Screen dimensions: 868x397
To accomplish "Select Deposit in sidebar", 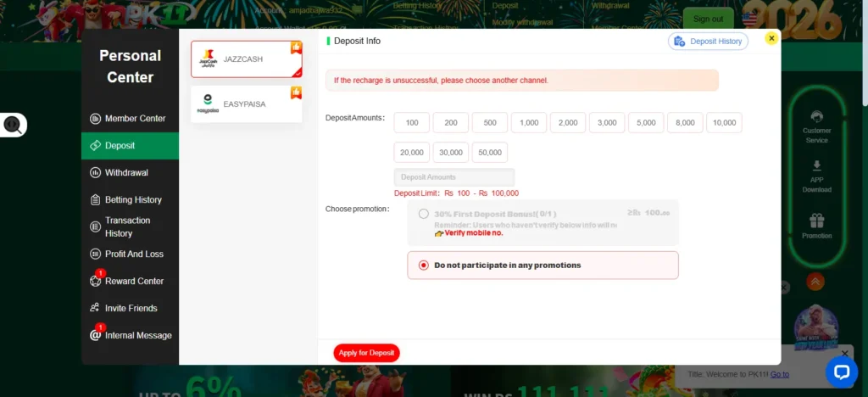I will click(130, 146).
